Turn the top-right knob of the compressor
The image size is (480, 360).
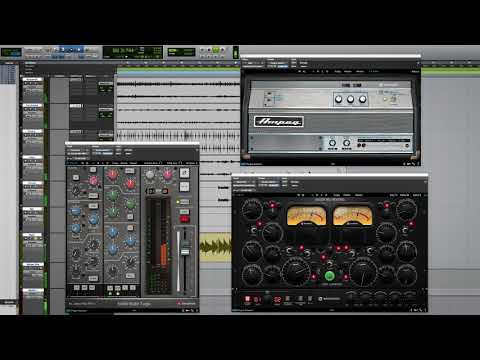(x=406, y=209)
